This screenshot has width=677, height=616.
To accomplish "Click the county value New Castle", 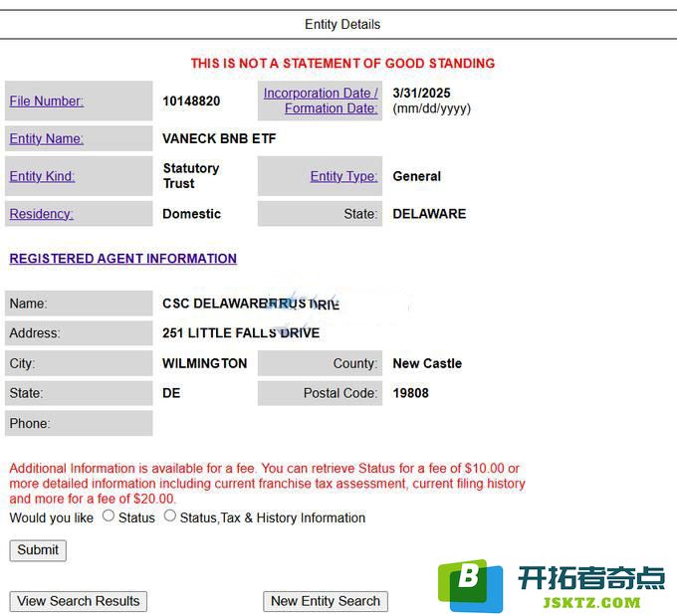I will [427, 363].
